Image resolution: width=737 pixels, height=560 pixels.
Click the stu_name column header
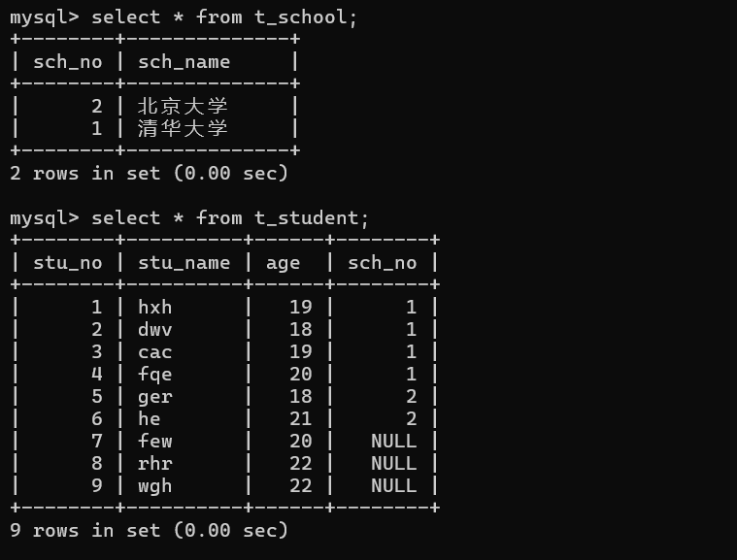pyautogui.click(x=184, y=263)
